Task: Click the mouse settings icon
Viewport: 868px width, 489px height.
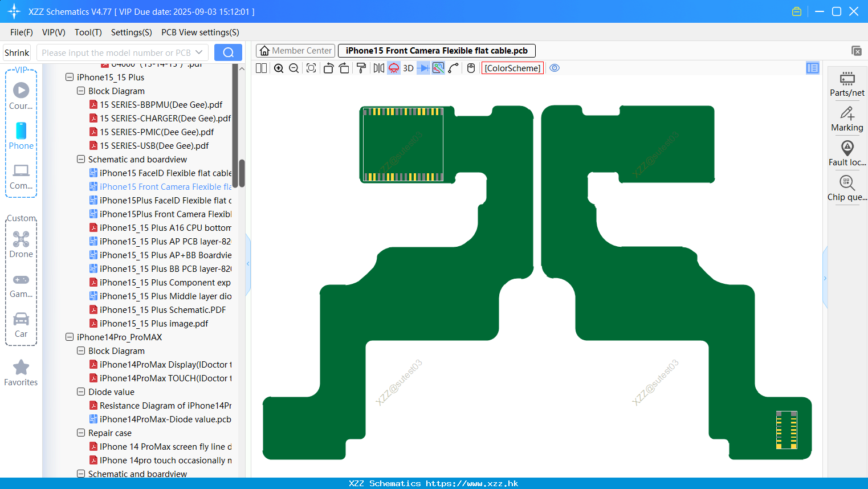Action: [471, 68]
